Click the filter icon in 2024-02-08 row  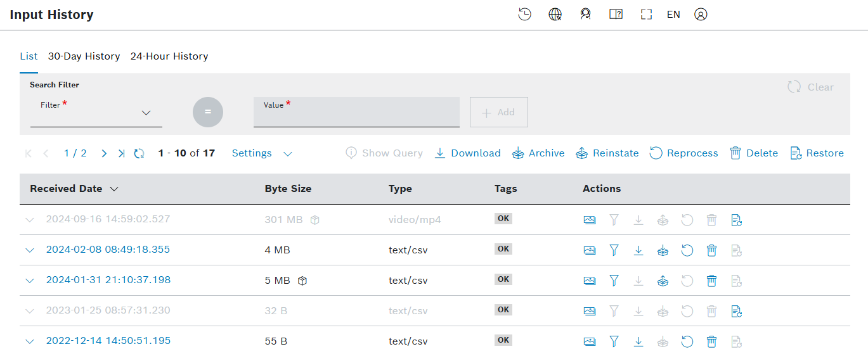[614, 250]
